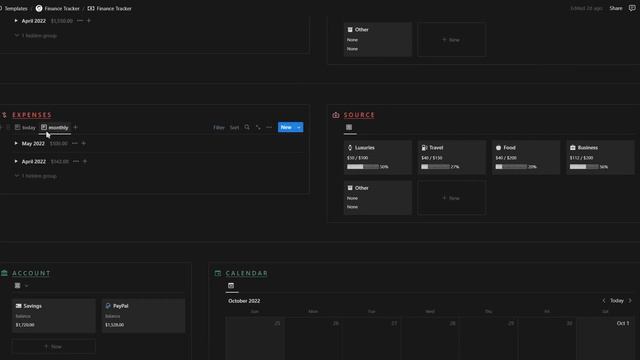Click the card icon on Savings account
The image size is (640, 360).
pos(18,306)
